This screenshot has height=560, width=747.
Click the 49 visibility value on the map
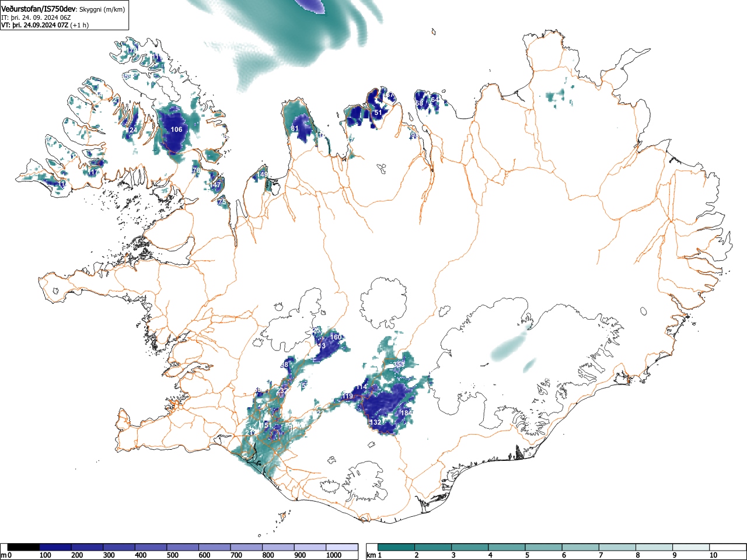[x=264, y=174]
